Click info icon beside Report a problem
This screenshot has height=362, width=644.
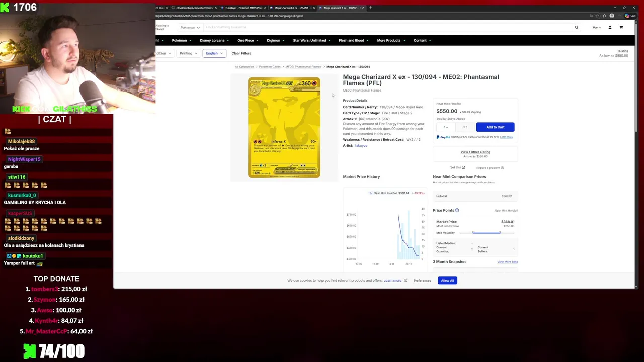502,168
